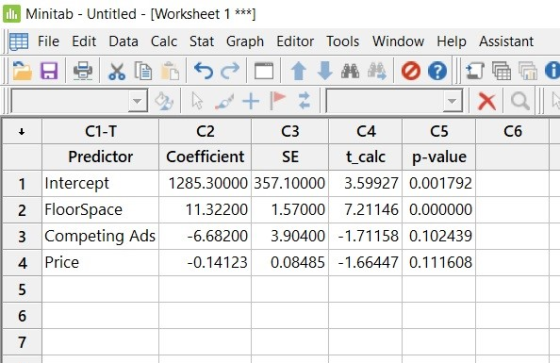Click the Predictor column name cell
This screenshot has height=363, width=560.
click(100, 157)
